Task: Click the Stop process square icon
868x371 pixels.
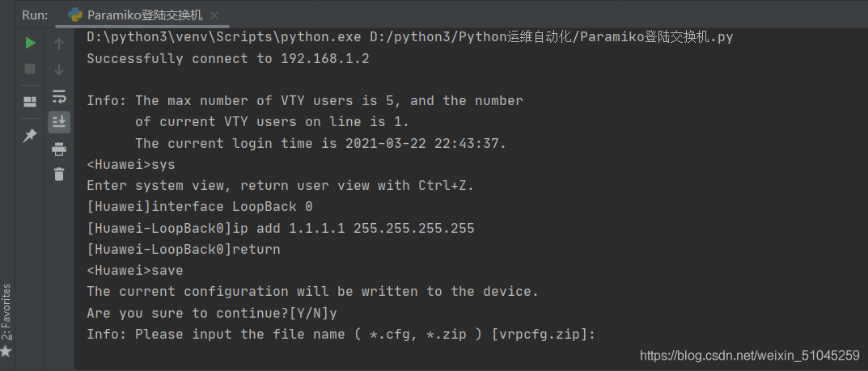Action: click(30, 69)
